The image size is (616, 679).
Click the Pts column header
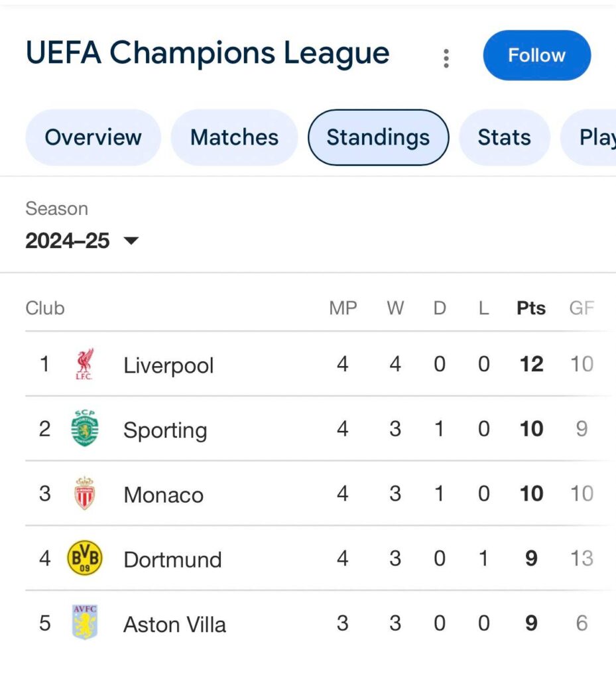[531, 308]
